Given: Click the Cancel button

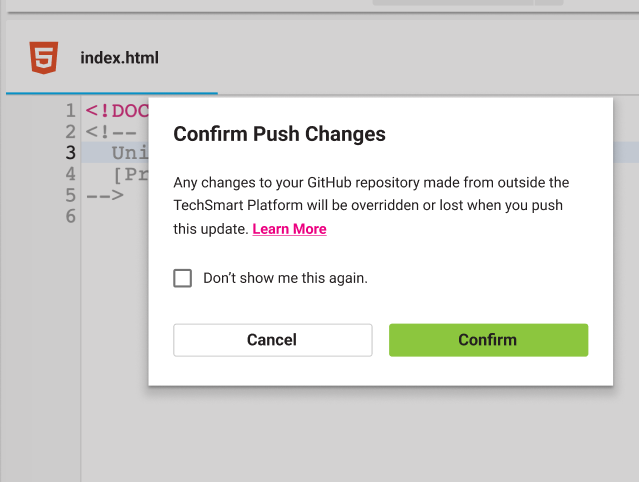Looking at the screenshot, I should pos(273,340).
